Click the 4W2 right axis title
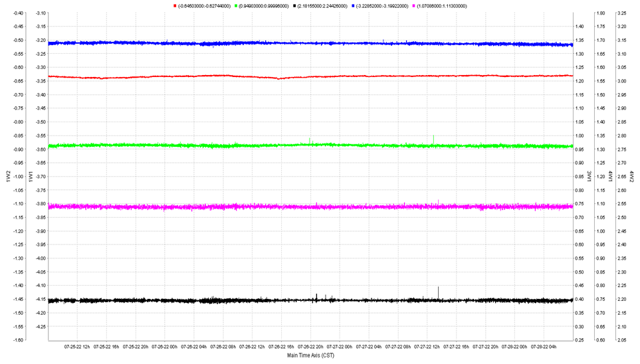This screenshot has width=640, height=364. [x=632, y=176]
